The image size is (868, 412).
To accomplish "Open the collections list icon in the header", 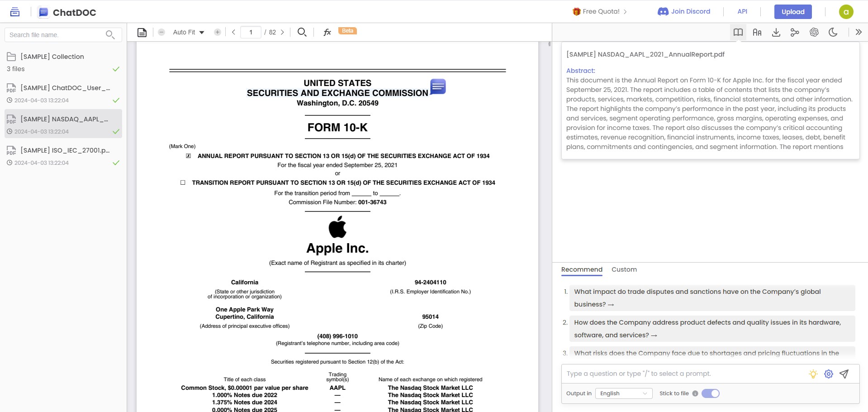I will click(x=15, y=12).
